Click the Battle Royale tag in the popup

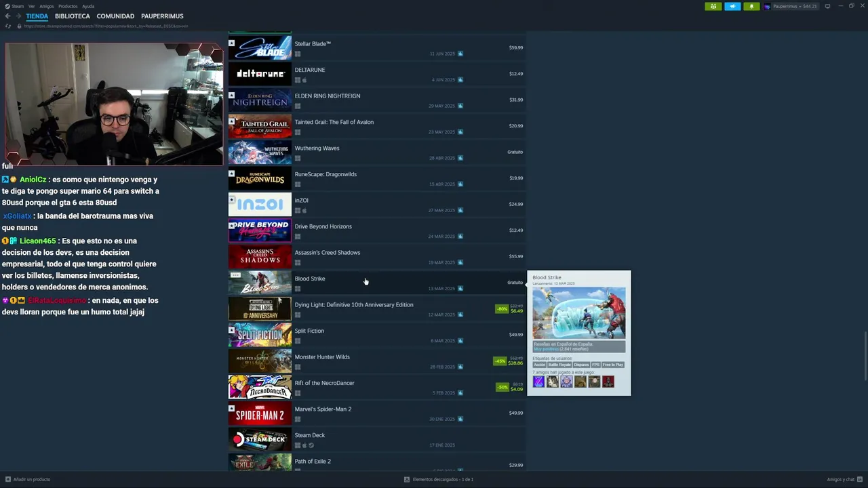tap(559, 365)
